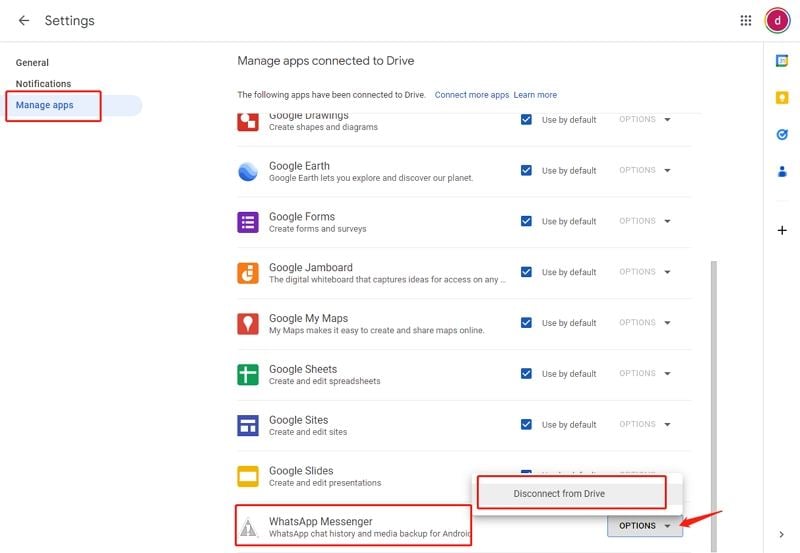Open Google Calendar in side panel

[x=782, y=61]
